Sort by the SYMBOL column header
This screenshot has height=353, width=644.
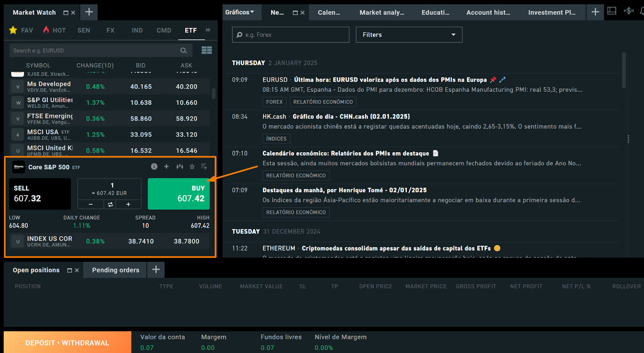[x=38, y=65]
